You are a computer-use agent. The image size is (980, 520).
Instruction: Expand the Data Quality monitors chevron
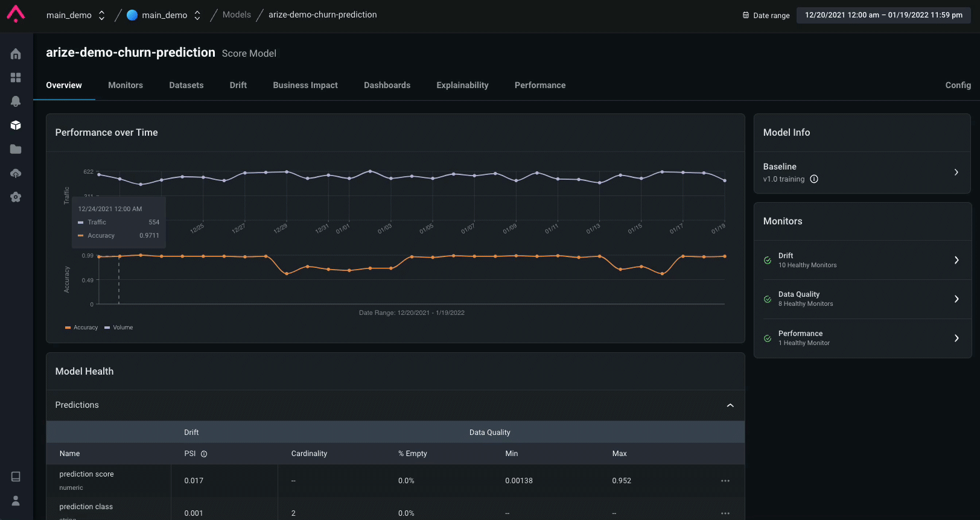(x=956, y=299)
